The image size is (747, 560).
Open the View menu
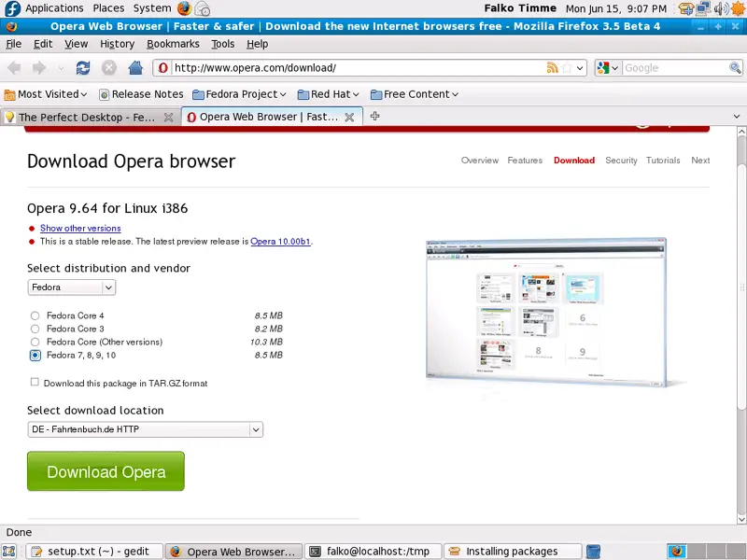point(77,44)
